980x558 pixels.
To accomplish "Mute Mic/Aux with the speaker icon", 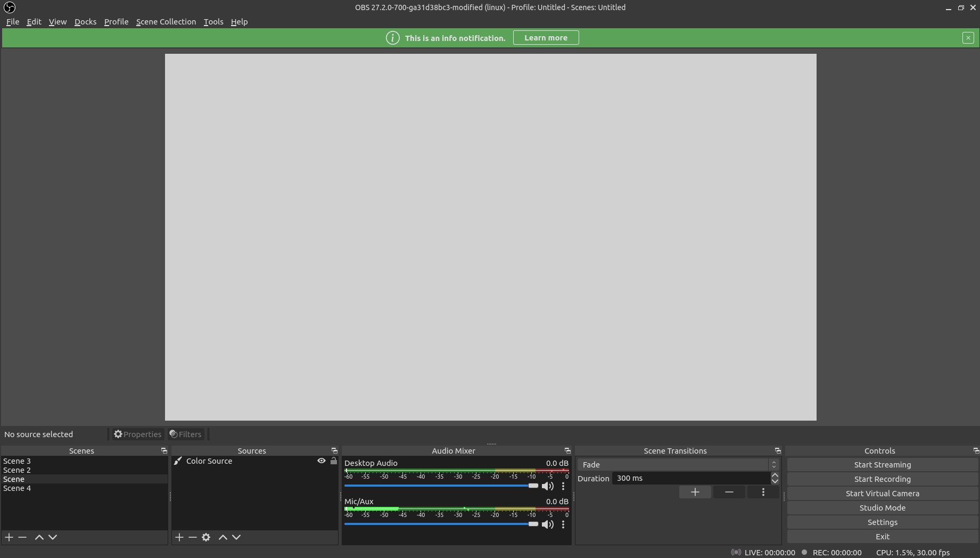I will pos(547,524).
